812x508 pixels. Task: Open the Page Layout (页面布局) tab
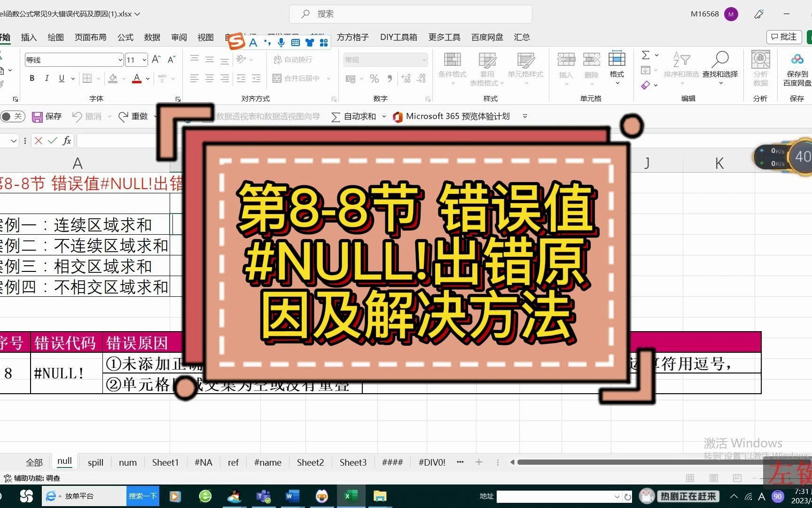coord(90,37)
